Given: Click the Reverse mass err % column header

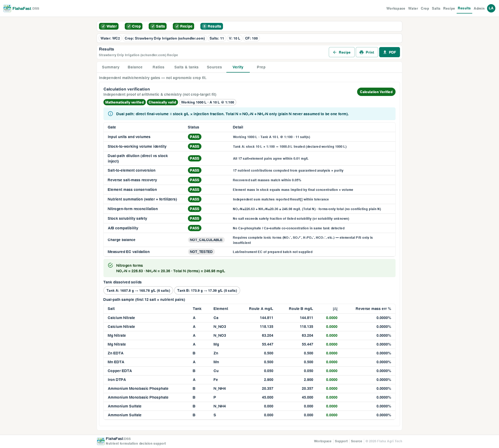Looking at the screenshot, I should 373,309.
